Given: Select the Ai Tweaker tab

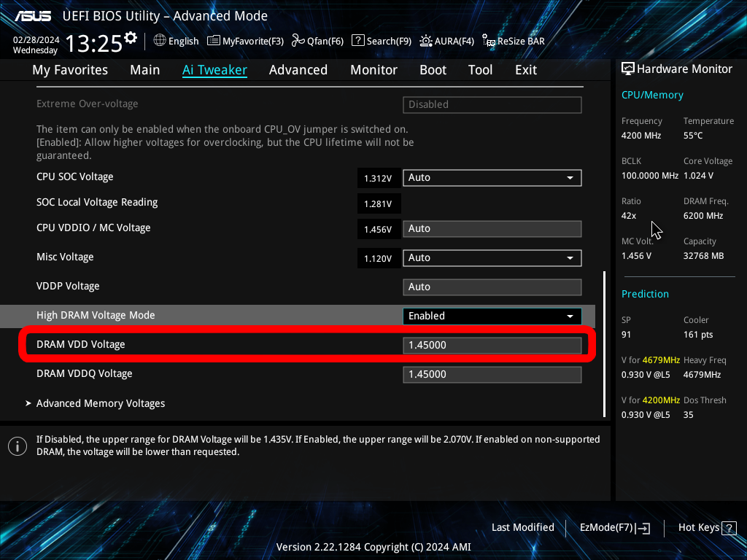Looking at the screenshot, I should [214, 70].
